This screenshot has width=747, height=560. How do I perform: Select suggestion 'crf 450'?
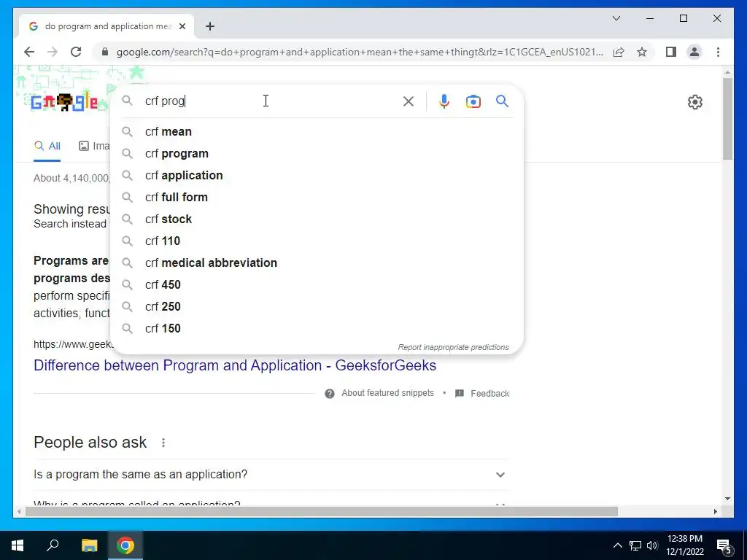[x=317, y=285]
